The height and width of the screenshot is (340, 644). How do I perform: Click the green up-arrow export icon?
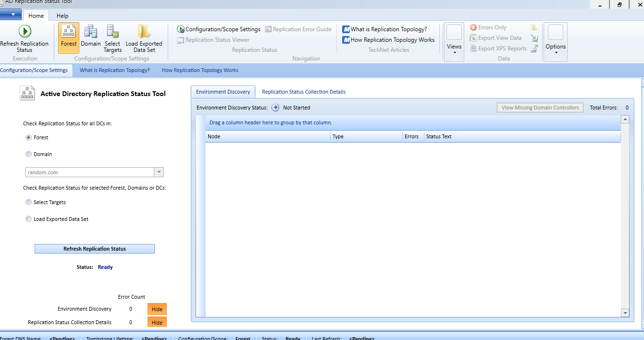click(534, 49)
